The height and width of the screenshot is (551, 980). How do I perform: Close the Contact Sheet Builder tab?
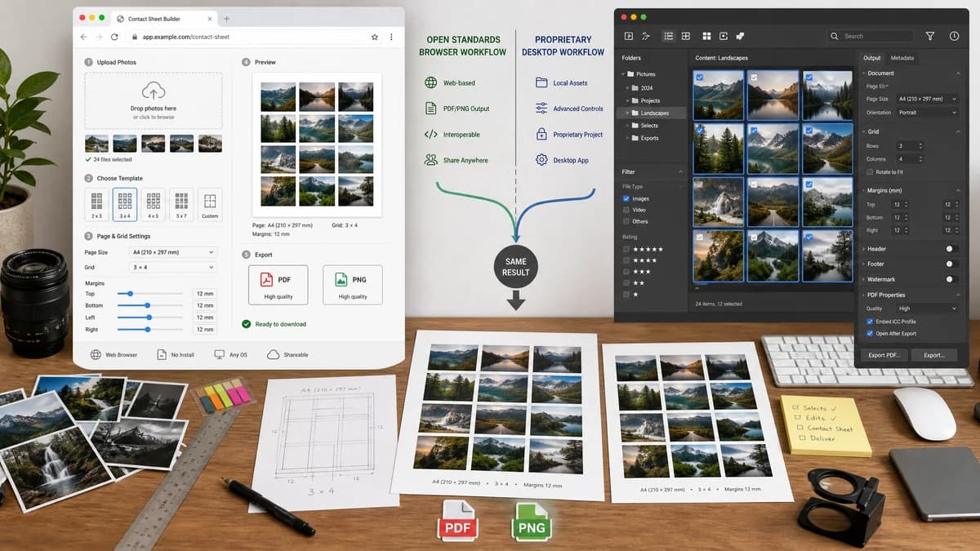coord(212,18)
